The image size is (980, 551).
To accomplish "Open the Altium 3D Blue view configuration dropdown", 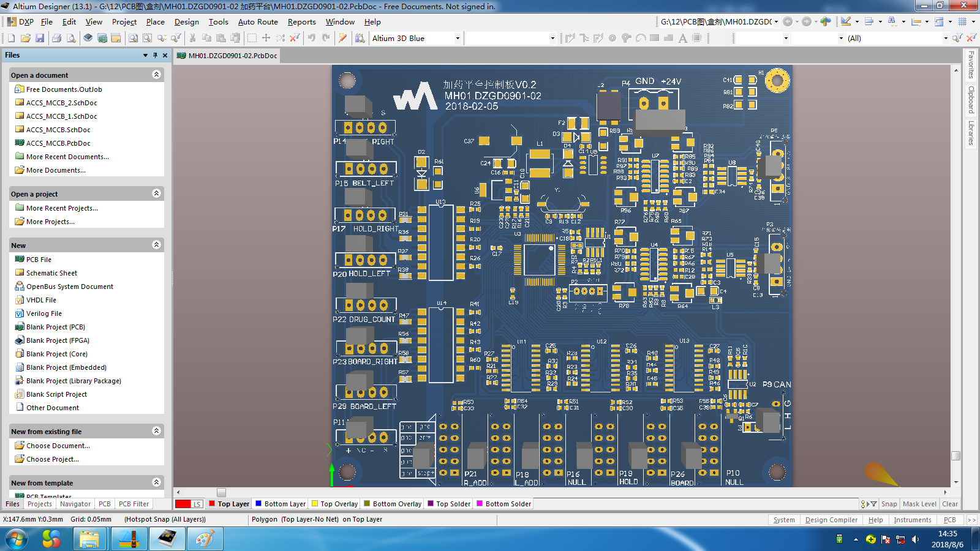I will pyautogui.click(x=458, y=38).
